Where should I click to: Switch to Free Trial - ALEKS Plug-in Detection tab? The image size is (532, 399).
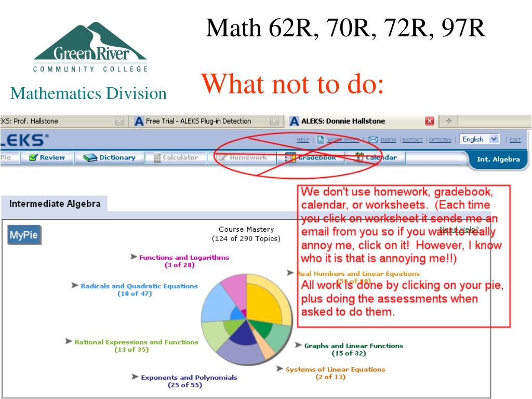207,121
